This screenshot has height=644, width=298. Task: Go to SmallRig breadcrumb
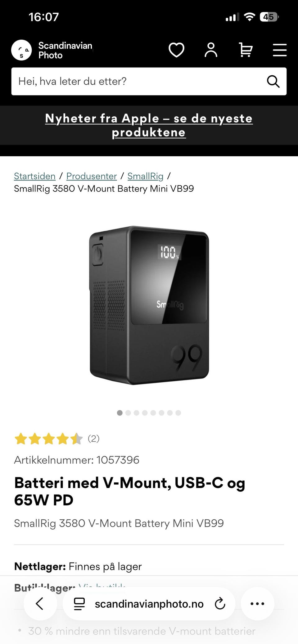(145, 176)
